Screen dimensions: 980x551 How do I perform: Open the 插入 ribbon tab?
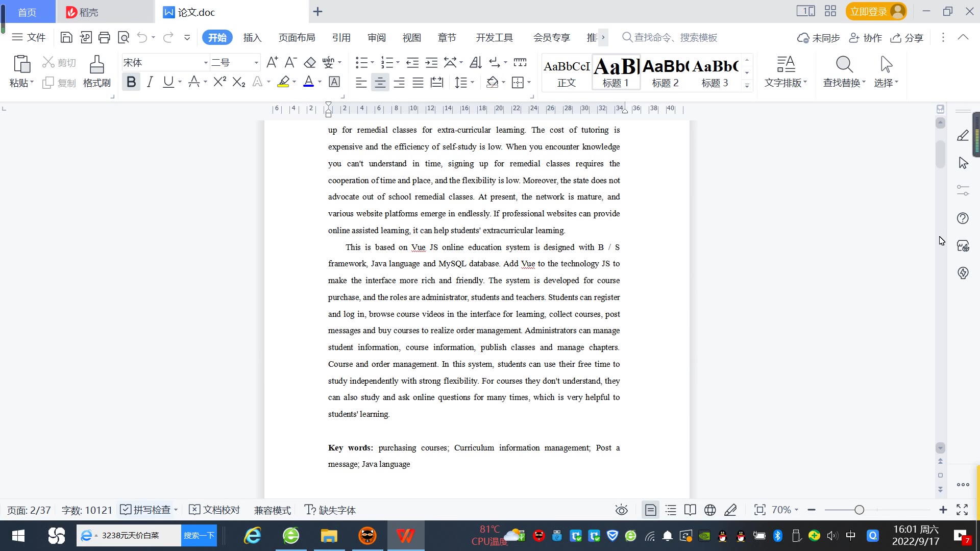(x=252, y=37)
